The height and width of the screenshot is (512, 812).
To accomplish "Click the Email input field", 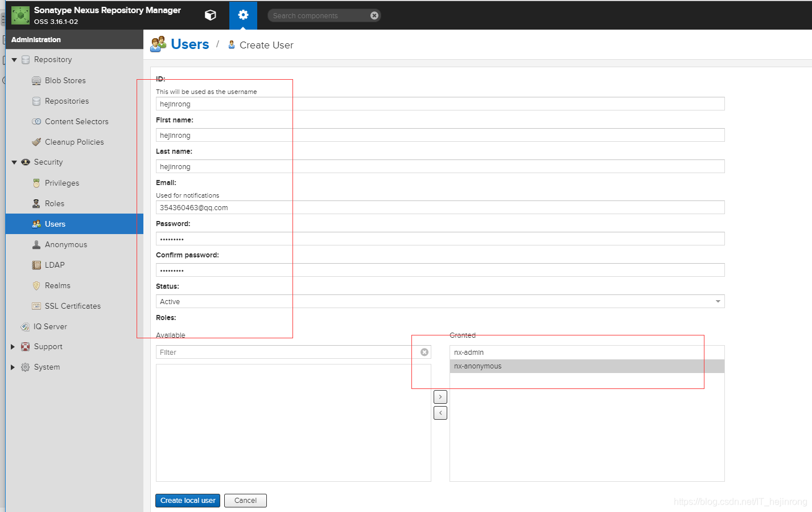I will click(x=440, y=207).
